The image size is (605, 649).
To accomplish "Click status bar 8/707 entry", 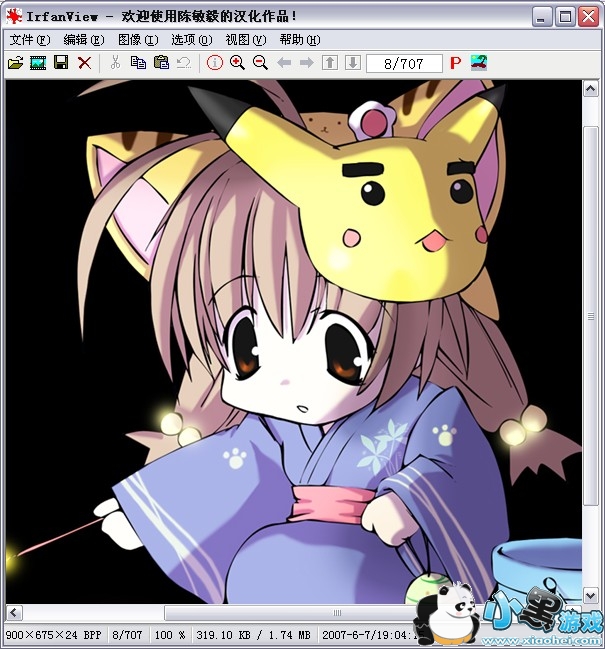I will point(127,635).
